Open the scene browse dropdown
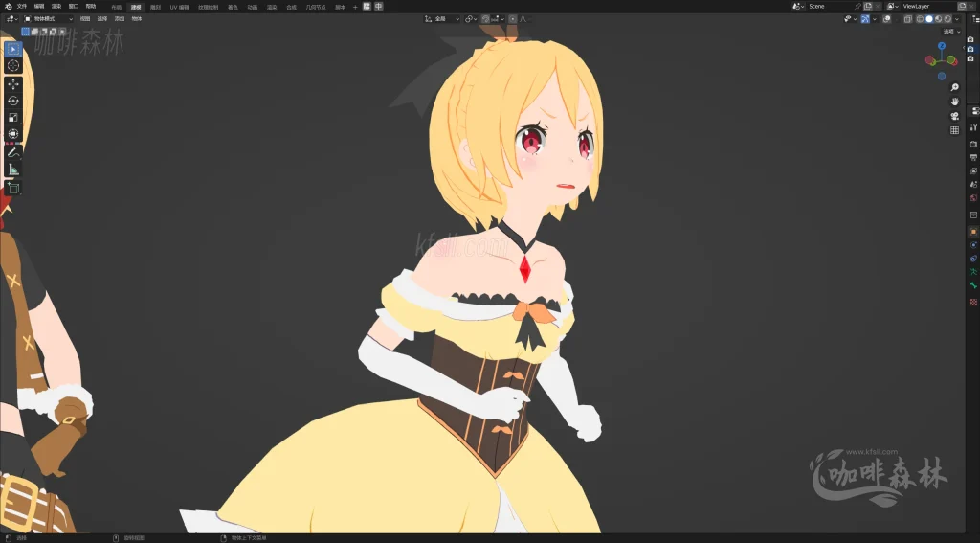The image size is (980, 543). point(798,7)
